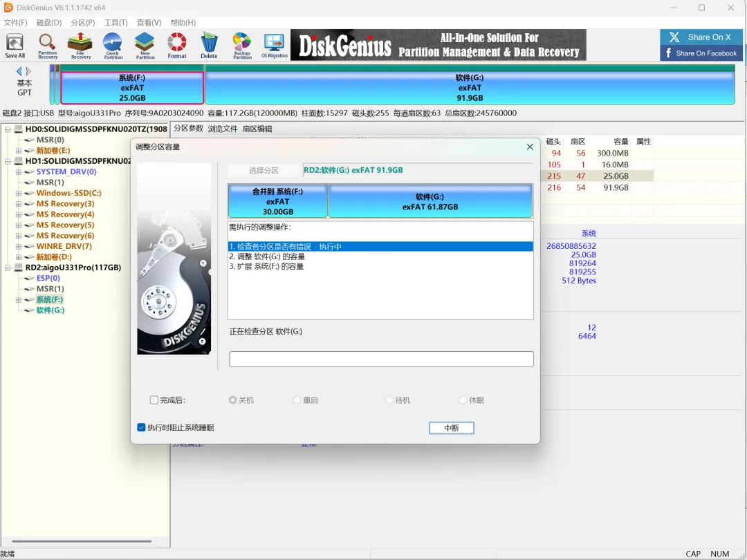Open the Partition Recovery tool
This screenshot has width=747, height=560.
click(x=47, y=46)
